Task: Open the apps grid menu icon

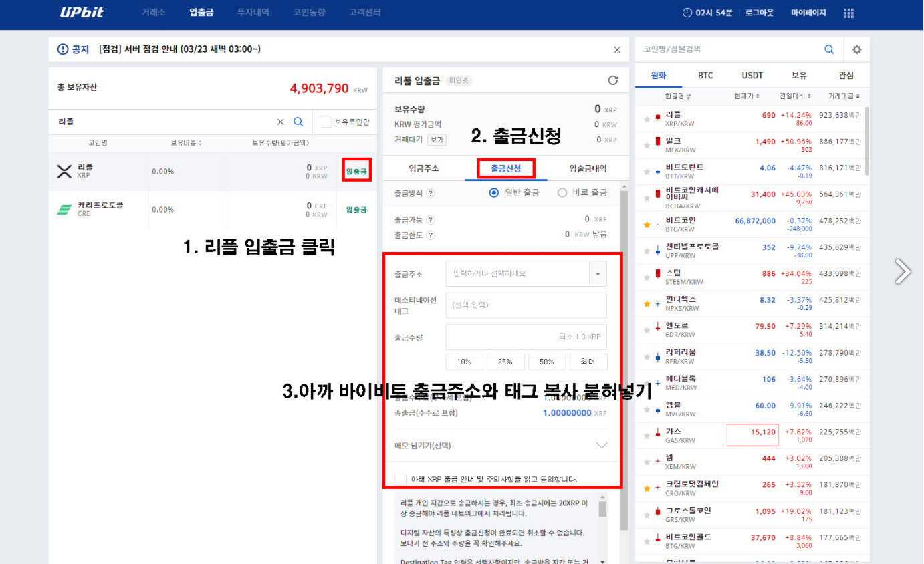Action: 849,13
